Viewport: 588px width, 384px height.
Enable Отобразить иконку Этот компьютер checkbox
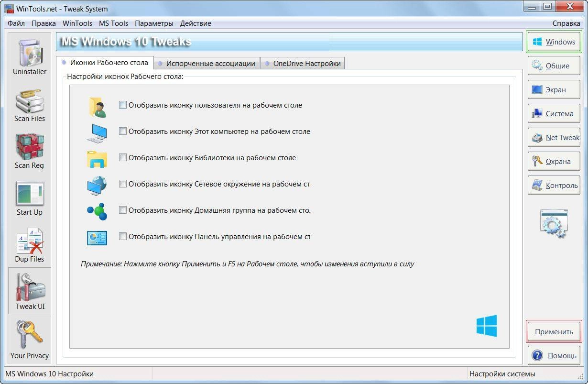[123, 131]
